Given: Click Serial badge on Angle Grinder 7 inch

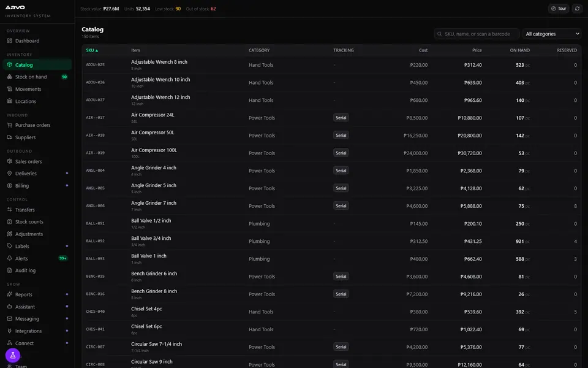Looking at the screenshot, I should [x=341, y=206].
